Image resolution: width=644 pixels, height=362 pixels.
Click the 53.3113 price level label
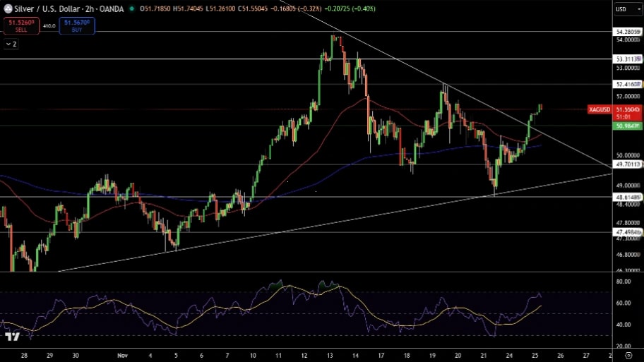(628, 59)
